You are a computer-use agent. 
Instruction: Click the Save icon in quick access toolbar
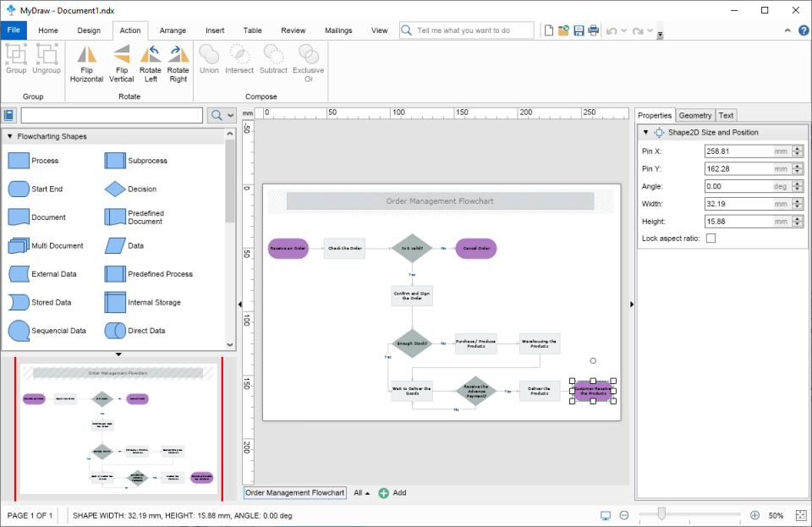coord(579,30)
